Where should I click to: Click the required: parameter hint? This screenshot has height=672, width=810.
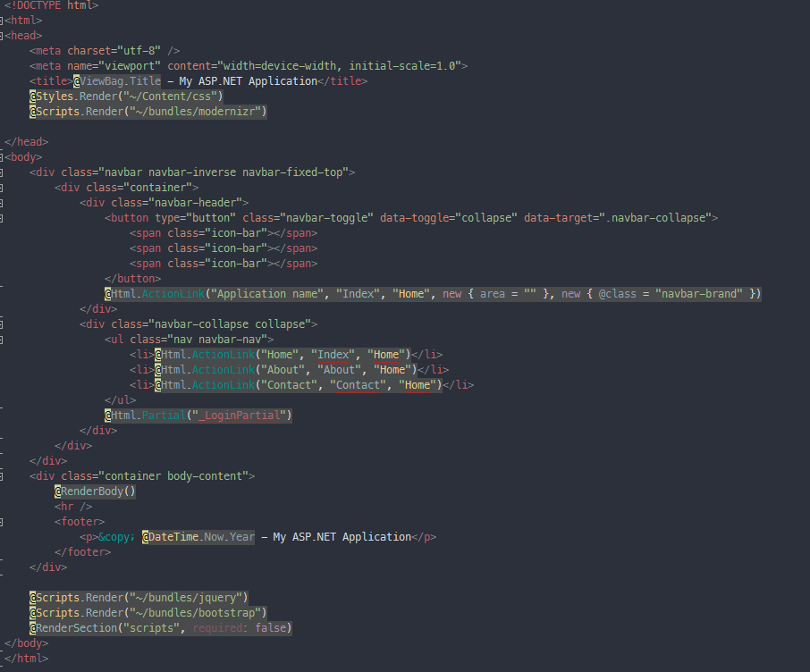[x=220, y=628]
